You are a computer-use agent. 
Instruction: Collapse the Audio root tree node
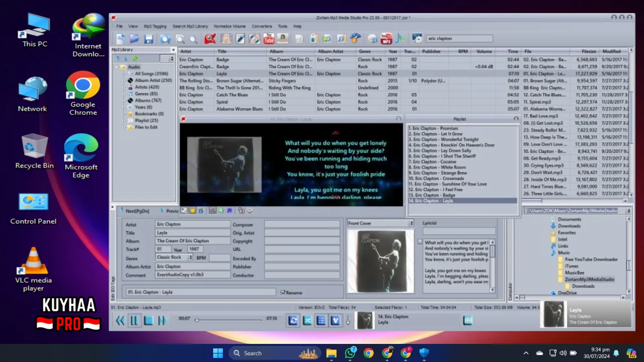point(116,67)
